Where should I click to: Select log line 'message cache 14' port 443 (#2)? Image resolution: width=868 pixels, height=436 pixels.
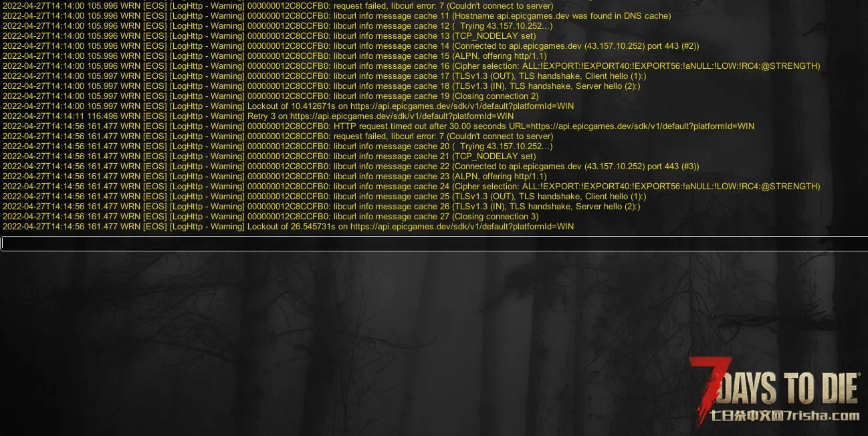[x=350, y=46]
